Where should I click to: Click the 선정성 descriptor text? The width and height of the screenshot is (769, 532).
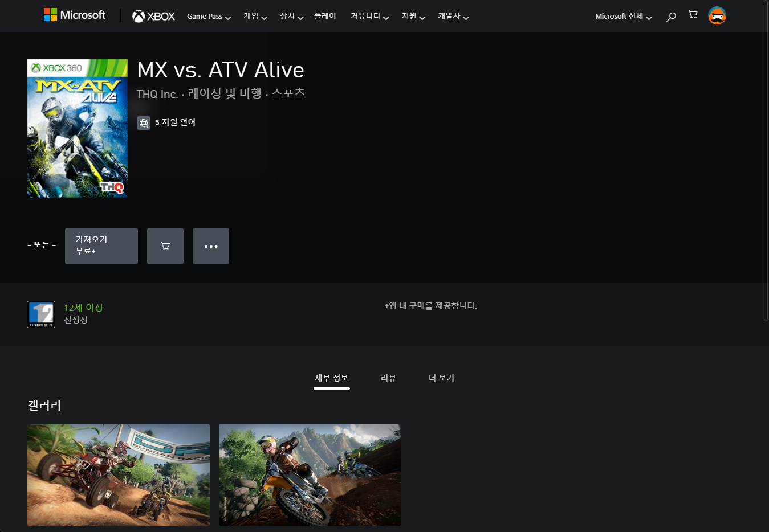coord(76,320)
